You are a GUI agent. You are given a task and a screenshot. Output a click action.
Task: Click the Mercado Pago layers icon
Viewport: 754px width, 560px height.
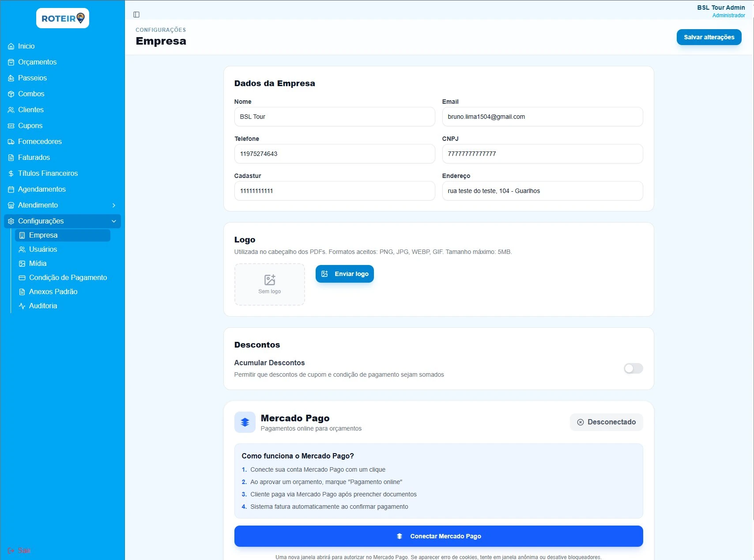coord(245,422)
